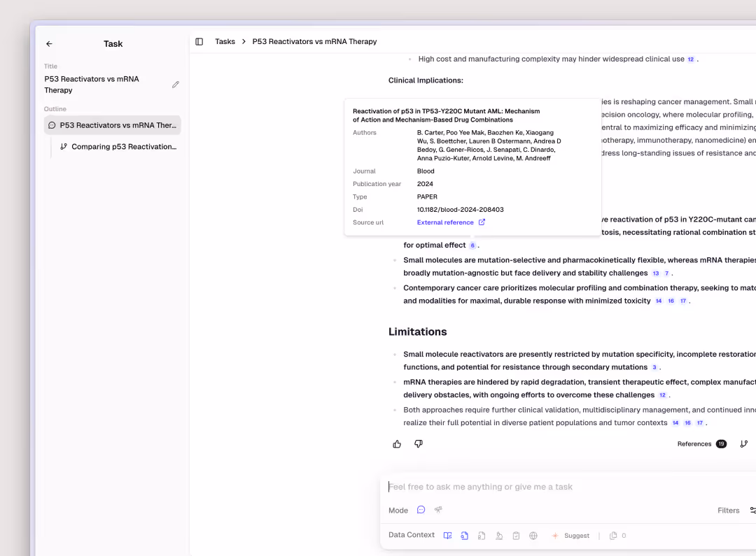
Task: Click the Filters label
Action: pos(728,511)
